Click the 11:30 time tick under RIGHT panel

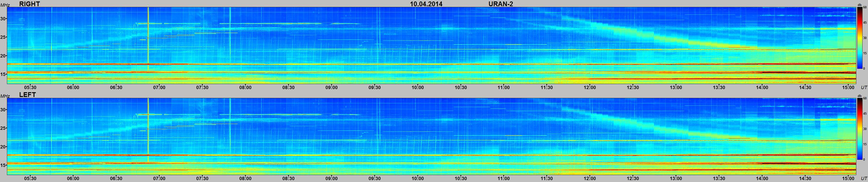547,87
